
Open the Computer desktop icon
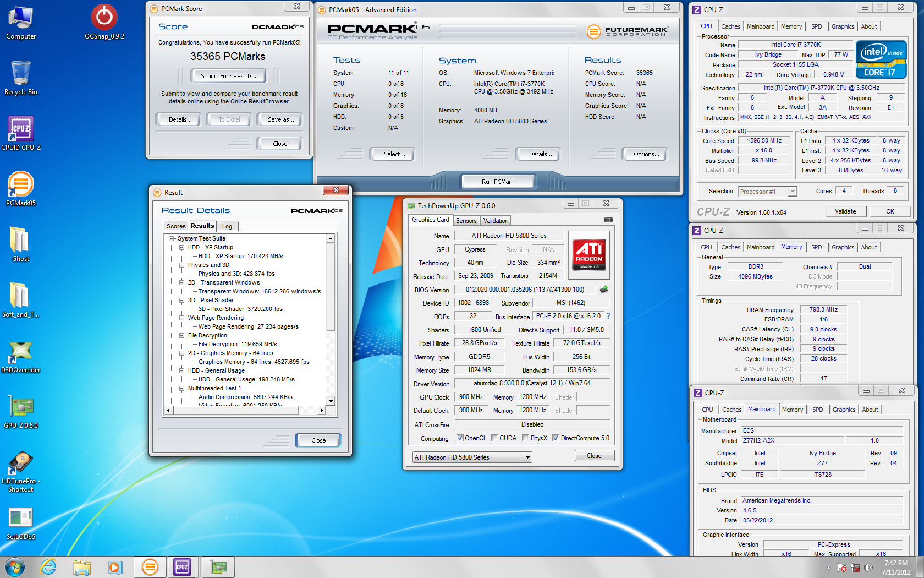(x=21, y=23)
